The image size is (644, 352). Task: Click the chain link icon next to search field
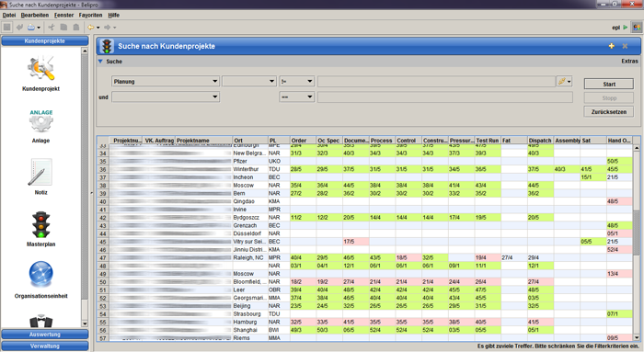561,81
